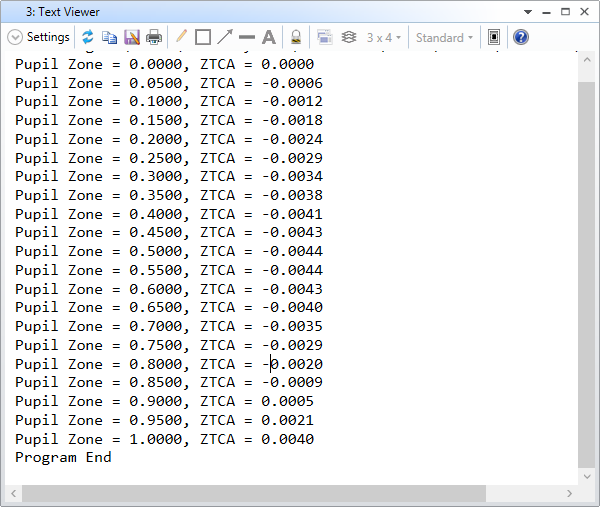This screenshot has height=507, width=600.
Task: Click the vertical scrollbar thumb
Action: coord(587,274)
